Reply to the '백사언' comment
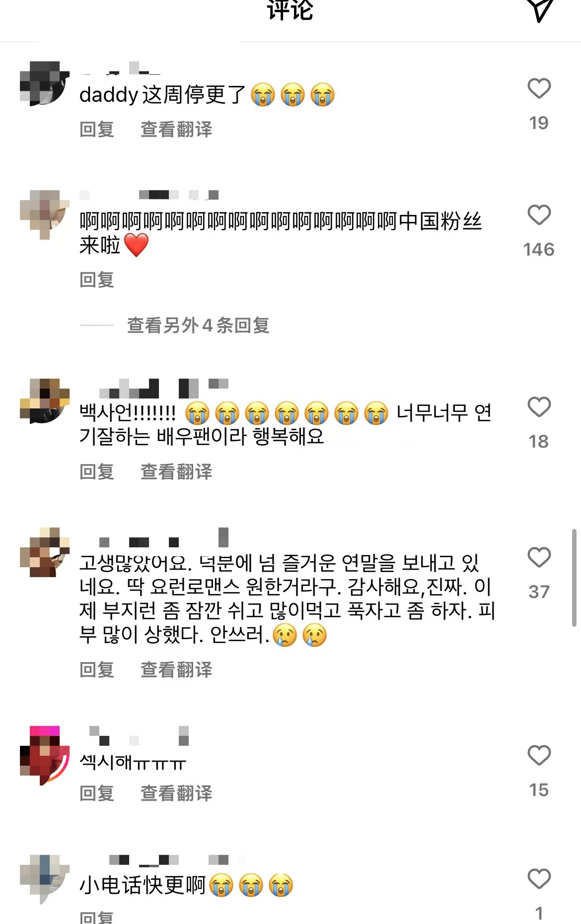The image size is (581, 924). point(97,472)
